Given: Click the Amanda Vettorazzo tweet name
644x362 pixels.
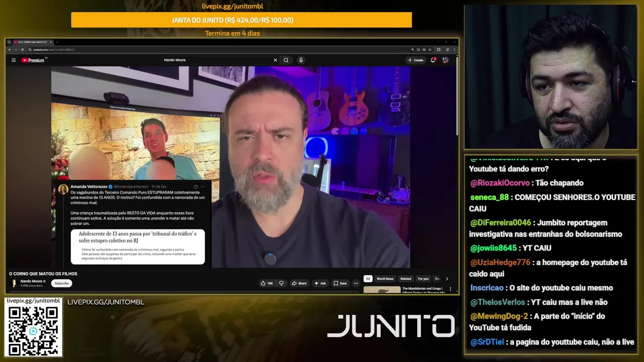Looking at the screenshot, I should [89, 187].
